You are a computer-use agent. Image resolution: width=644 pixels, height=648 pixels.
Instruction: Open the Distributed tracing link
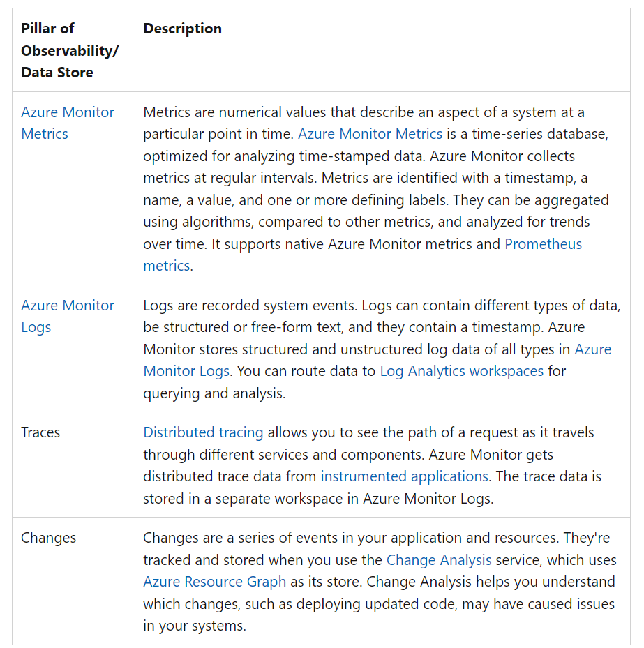click(x=203, y=432)
